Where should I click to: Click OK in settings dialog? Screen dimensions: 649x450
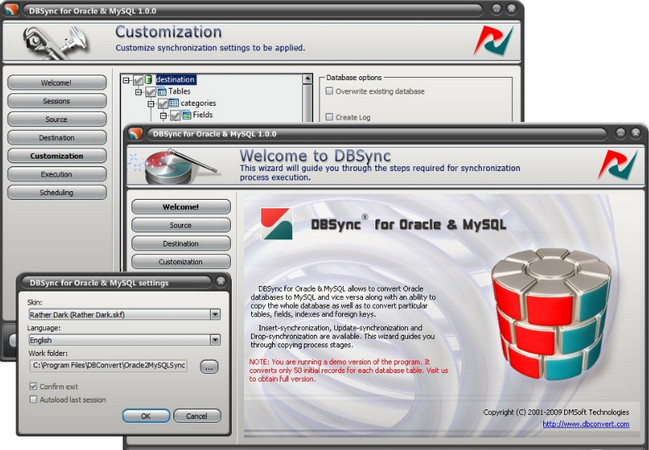coord(146,416)
